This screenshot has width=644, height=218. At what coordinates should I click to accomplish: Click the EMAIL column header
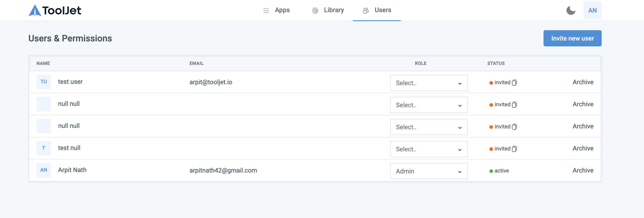(196, 63)
